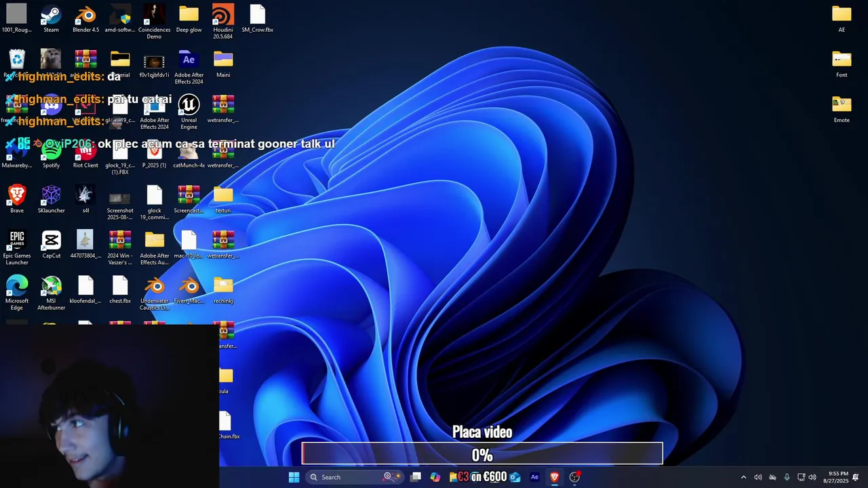
Task: Select the P_2025 (1) file
Action: 154,155
